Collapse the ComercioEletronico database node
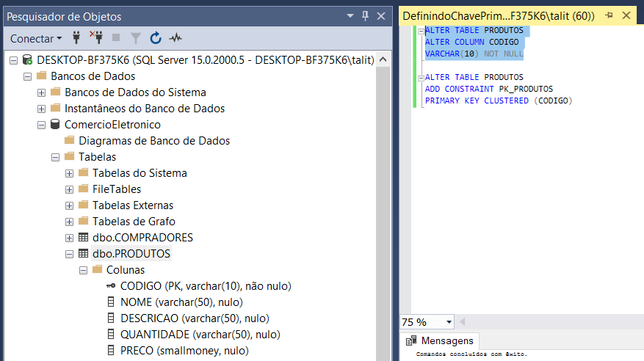644x361 pixels. pos(41,125)
